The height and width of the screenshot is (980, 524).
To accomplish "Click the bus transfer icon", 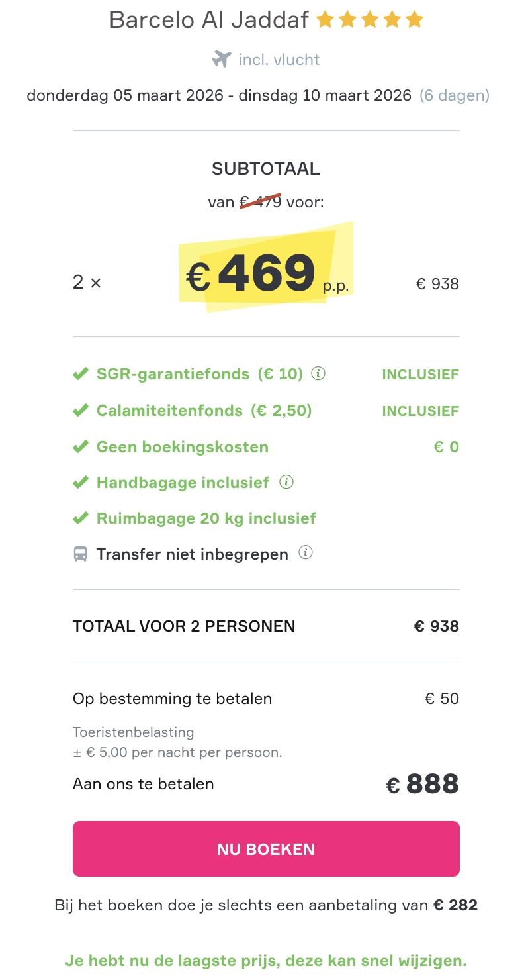I will click(x=81, y=554).
